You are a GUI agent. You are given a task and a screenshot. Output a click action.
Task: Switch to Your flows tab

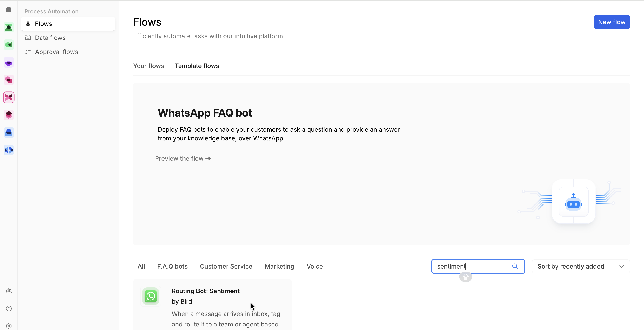[x=149, y=66]
